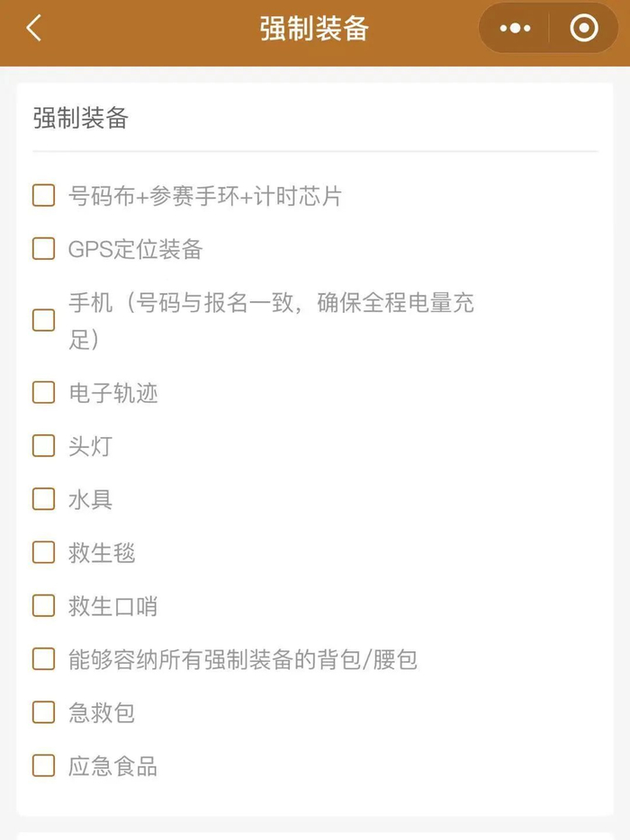Mark the 水具 checkbox
This screenshot has height=840, width=630.
(44, 499)
